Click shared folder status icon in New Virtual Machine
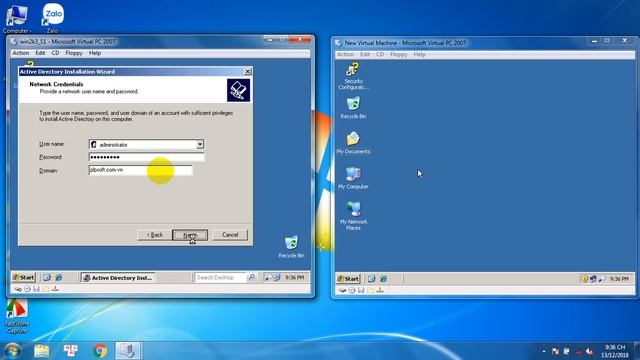The height and width of the screenshot is (360, 640). (370, 290)
